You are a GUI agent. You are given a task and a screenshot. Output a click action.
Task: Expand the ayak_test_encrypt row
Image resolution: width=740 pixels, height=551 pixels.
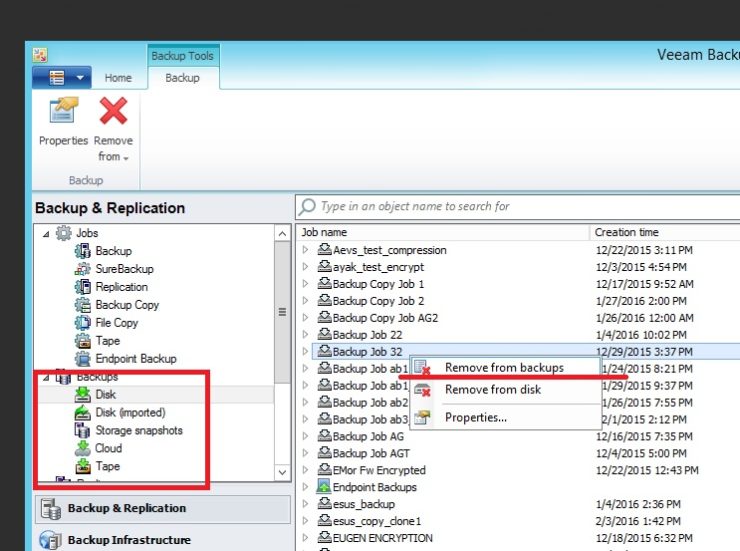(305, 267)
